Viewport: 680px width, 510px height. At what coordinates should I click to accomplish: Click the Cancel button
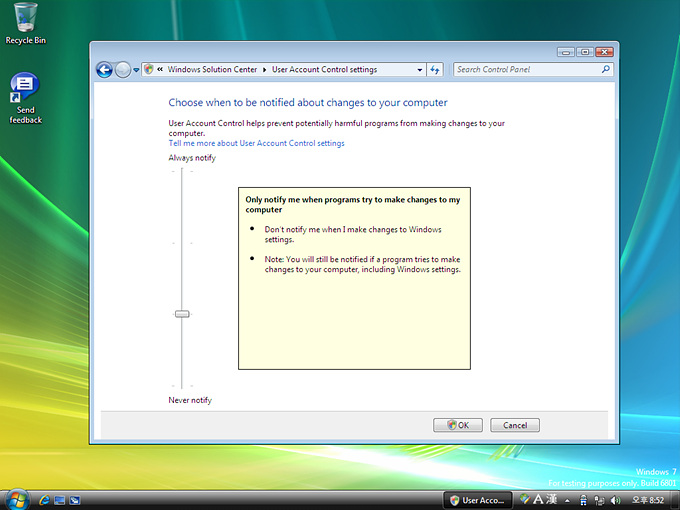tap(515, 425)
